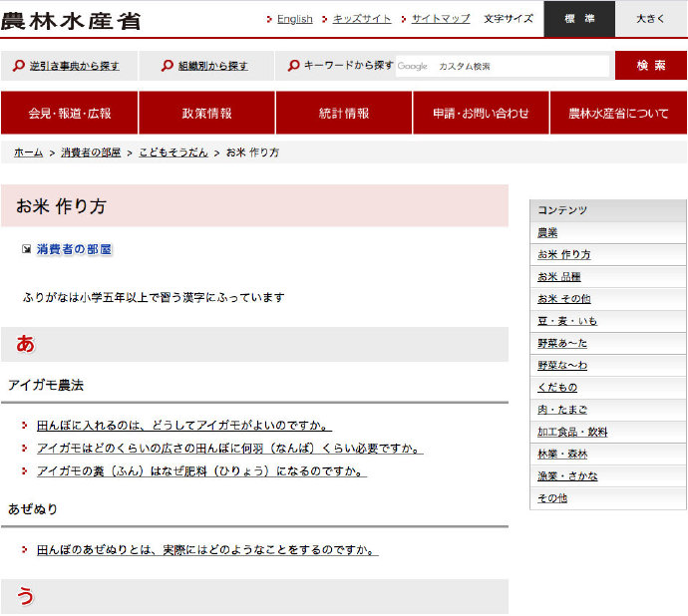Click the red う section heading
The width and height of the screenshot is (688, 616).
[26, 597]
